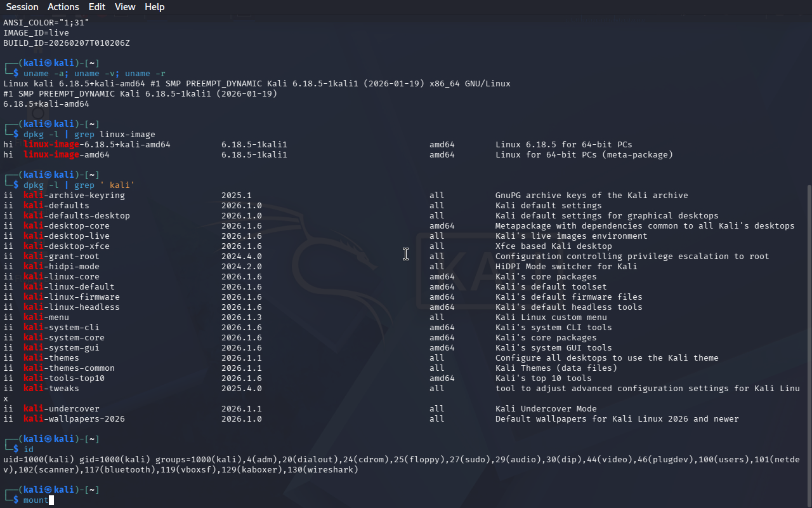The height and width of the screenshot is (508, 812).
Task: Click the typed mount command at the prompt
Action: coord(36,500)
